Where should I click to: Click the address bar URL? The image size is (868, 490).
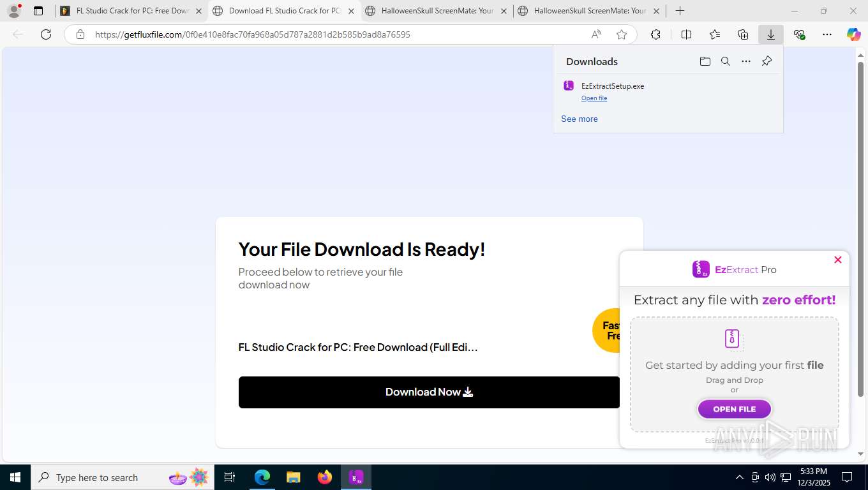pos(253,34)
